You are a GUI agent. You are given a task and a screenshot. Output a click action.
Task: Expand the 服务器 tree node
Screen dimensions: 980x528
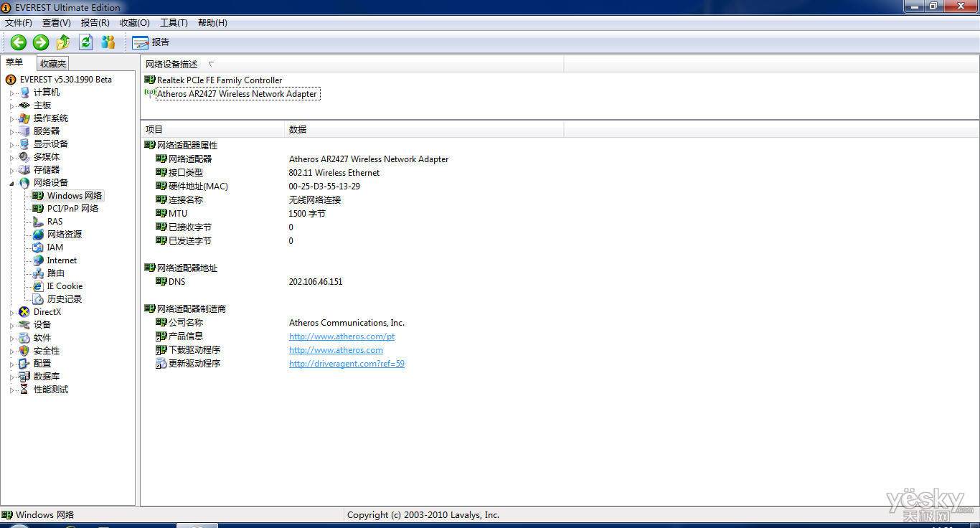(11, 131)
